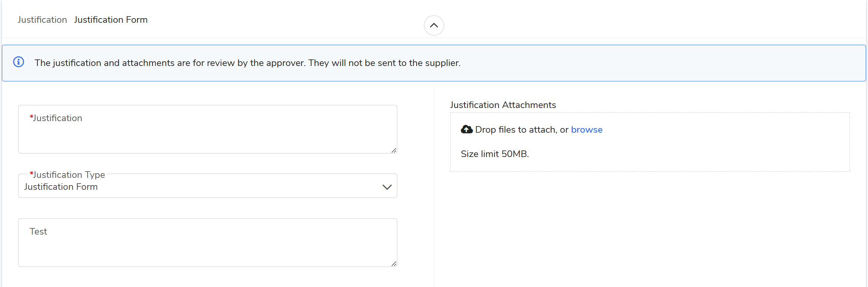Click the grey "Justification" header label
Viewport: 868px width, 287px height.
coord(42,20)
